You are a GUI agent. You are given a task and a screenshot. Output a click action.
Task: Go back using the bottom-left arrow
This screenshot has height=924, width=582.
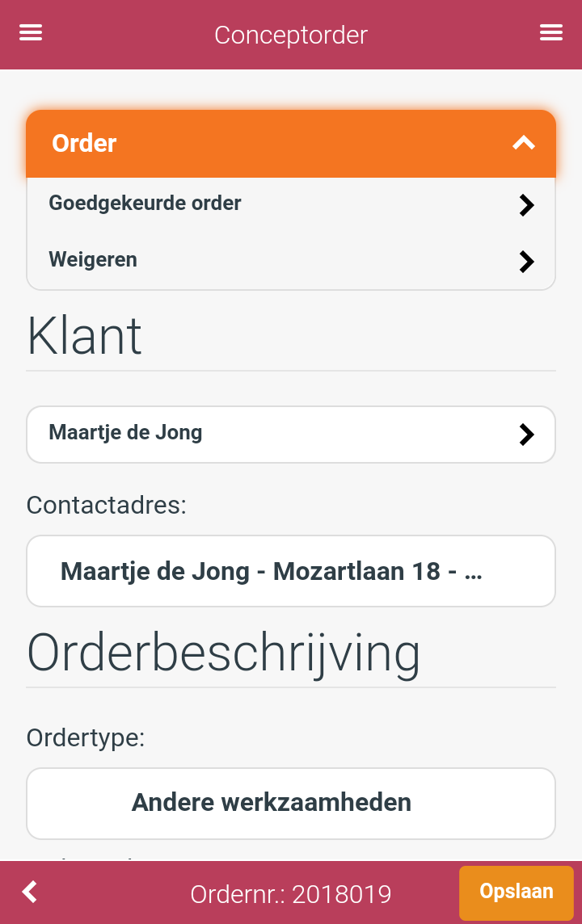tap(30, 892)
